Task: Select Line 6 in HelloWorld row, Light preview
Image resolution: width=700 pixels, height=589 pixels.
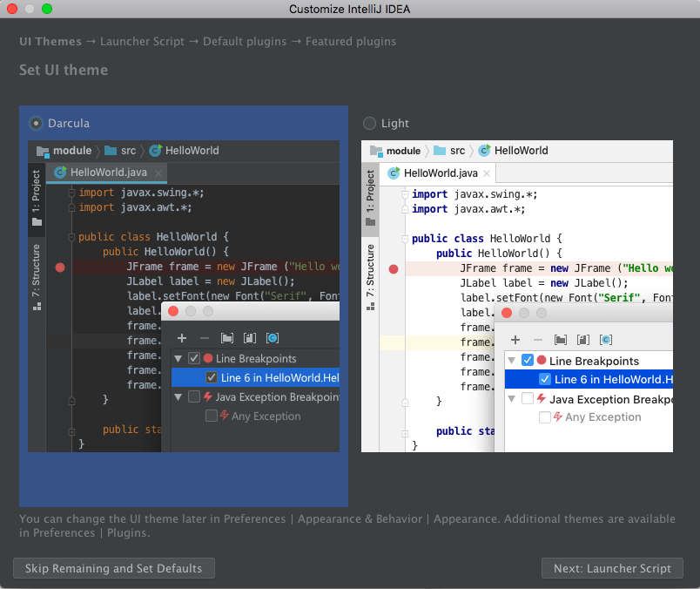Action: (589, 379)
